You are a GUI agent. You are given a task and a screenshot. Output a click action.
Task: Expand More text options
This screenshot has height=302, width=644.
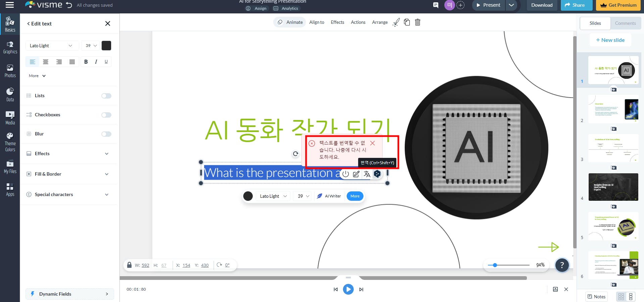coord(37,76)
